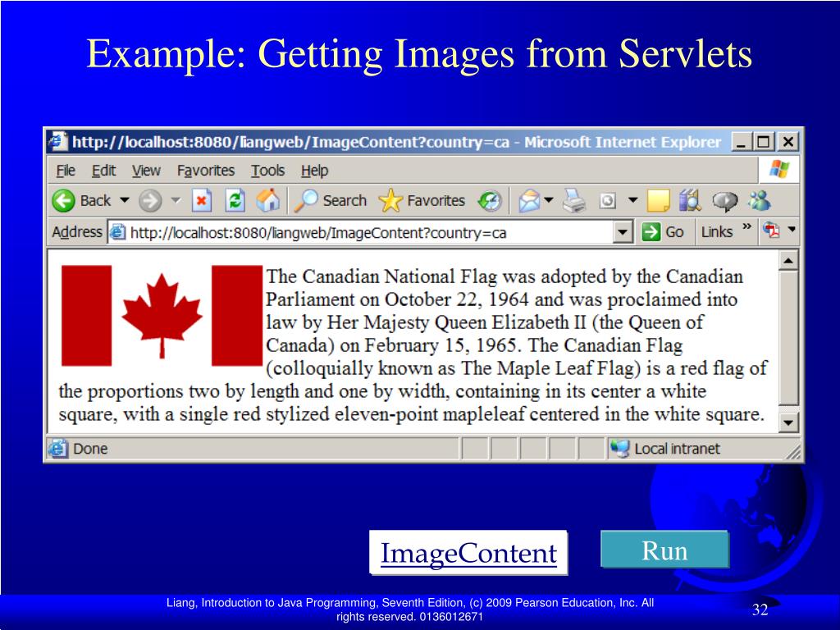Close the Internet Explorer window
This screenshot has height=630, width=840.
click(x=788, y=142)
